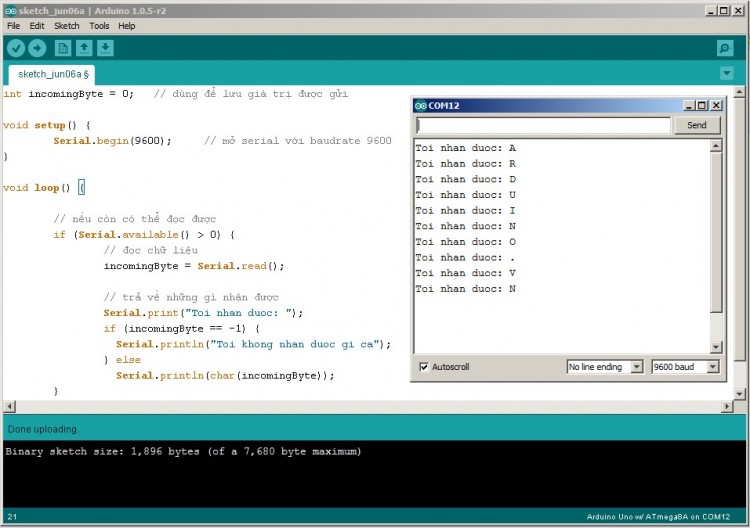The width and height of the screenshot is (750, 528).
Task: Click 'Serial.println(char(incomingByte));' line
Action: pos(225,375)
